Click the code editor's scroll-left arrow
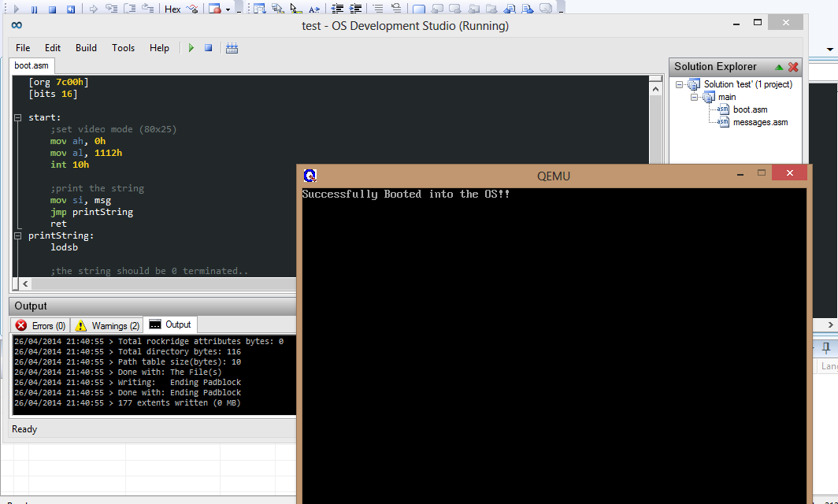 pos(26,283)
